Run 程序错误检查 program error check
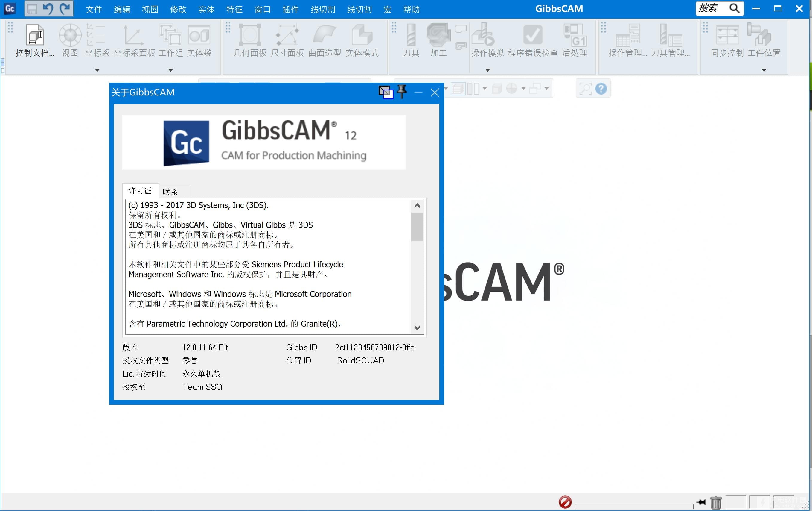The width and height of the screenshot is (812, 511). pos(533,40)
